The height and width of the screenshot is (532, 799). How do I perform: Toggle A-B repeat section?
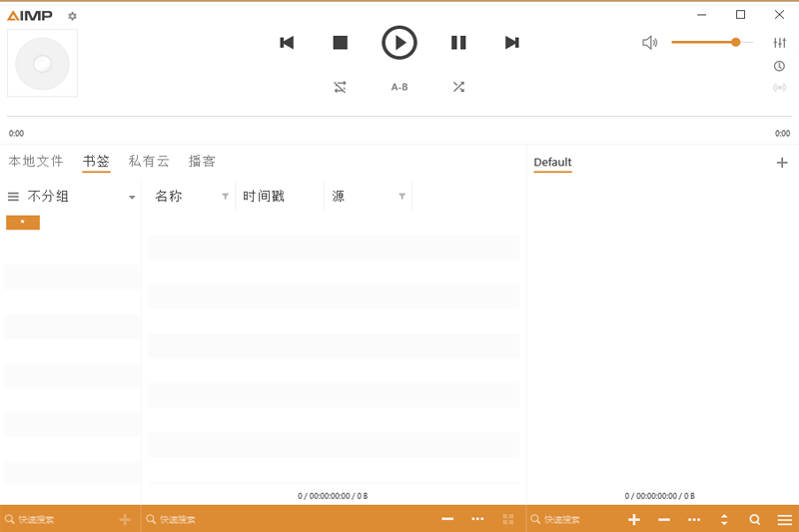pyautogui.click(x=399, y=87)
